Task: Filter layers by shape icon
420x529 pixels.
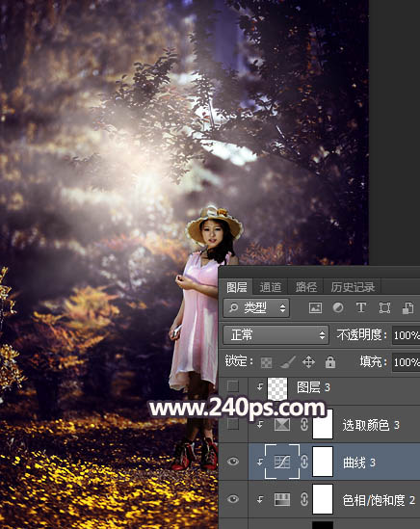Action: [x=384, y=307]
